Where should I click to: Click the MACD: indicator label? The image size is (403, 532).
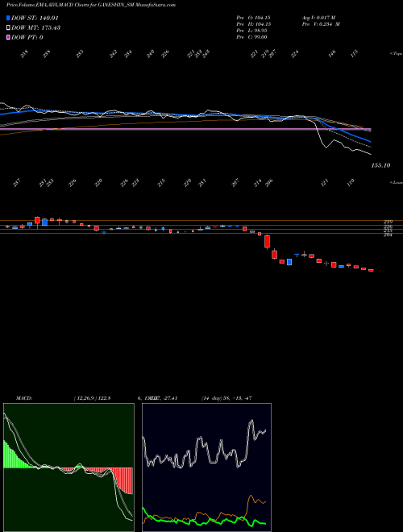tap(24, 398)
